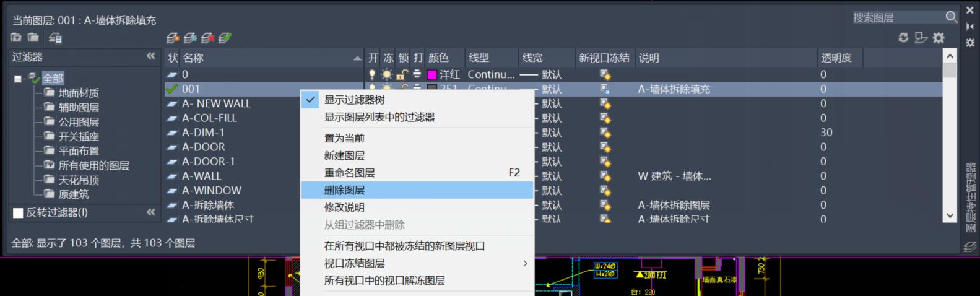980x296 pixels.
Task: Toggle the freeze sun icon for layer 0
Action: (x=387, y=74)
